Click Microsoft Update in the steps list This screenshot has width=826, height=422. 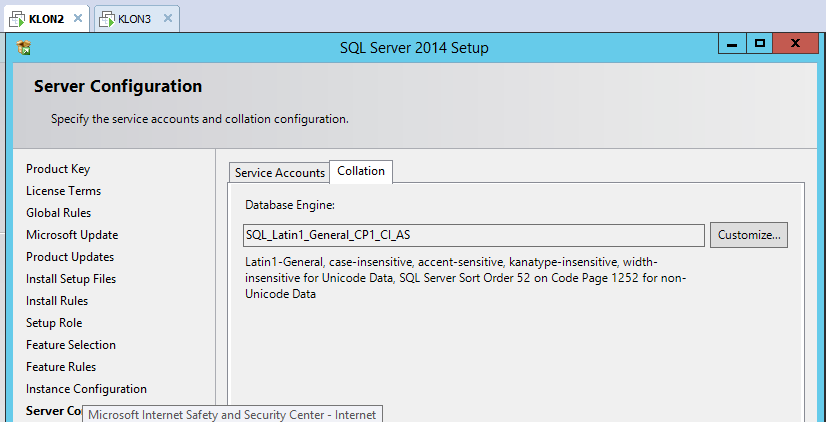click(x=72, y=235)
